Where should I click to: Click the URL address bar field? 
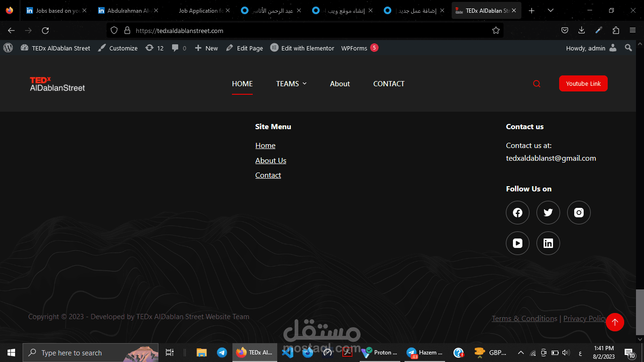click(x=305, y=30)
